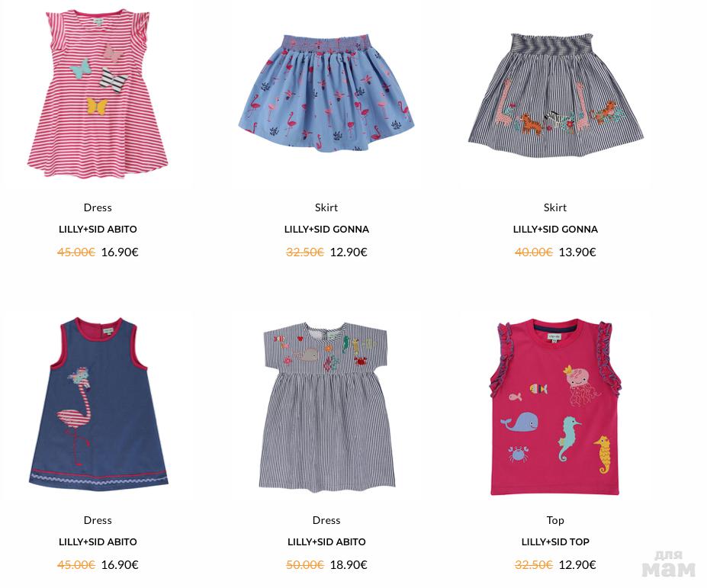The height and width of the screenshot is (588, 707).
Task: Click the LILLY+SID TOP product title
Action: point(555,542)
